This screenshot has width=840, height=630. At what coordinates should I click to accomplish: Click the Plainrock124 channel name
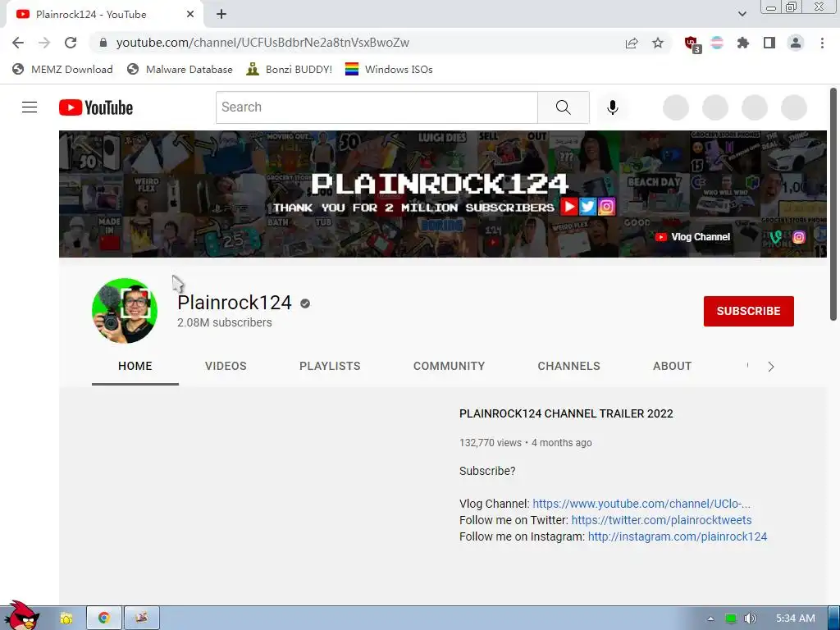click(235, 303)
